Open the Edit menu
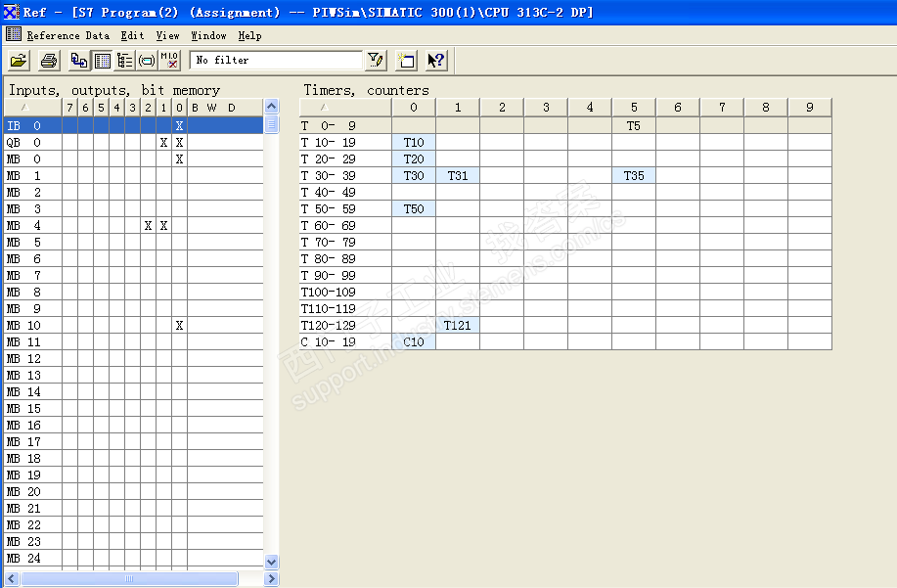897x588 pixels. 132,35
